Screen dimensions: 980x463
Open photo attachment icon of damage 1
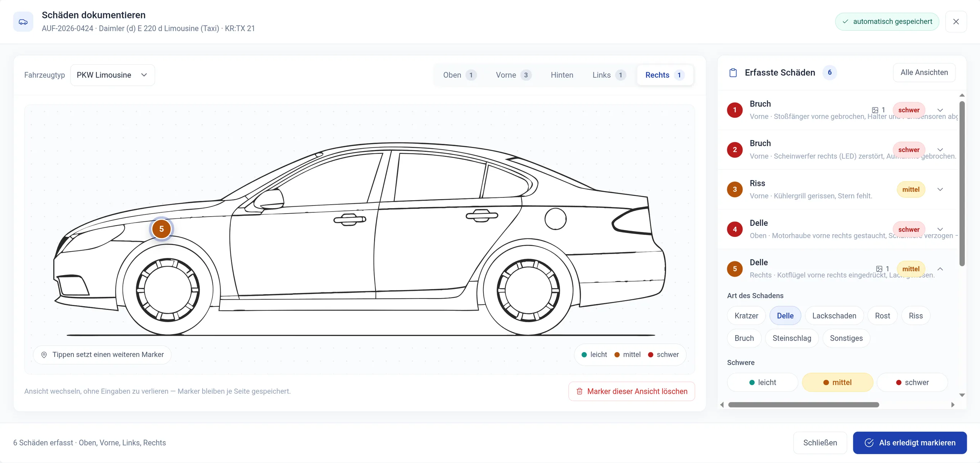[875, 110]
